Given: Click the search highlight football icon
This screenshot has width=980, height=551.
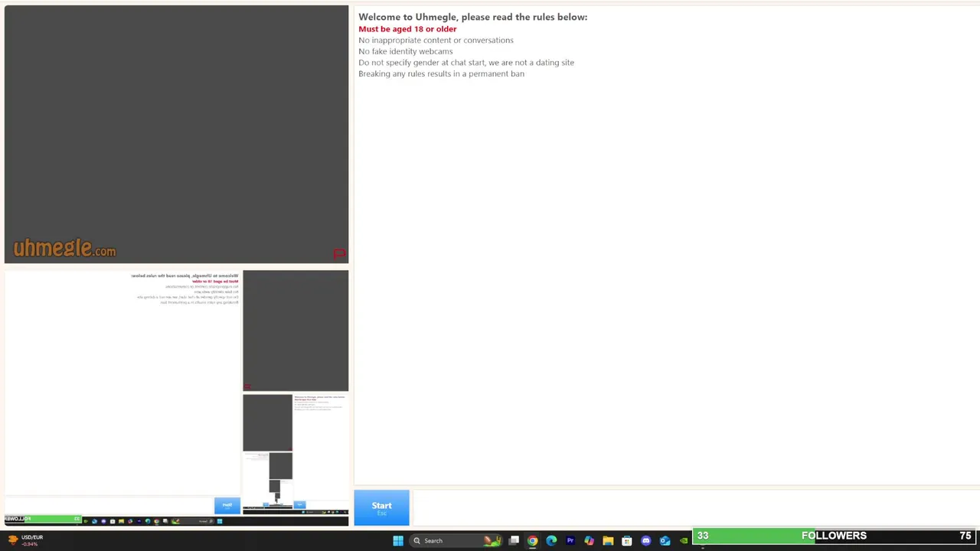Looking at the screenshot, I should click(492, 541).
